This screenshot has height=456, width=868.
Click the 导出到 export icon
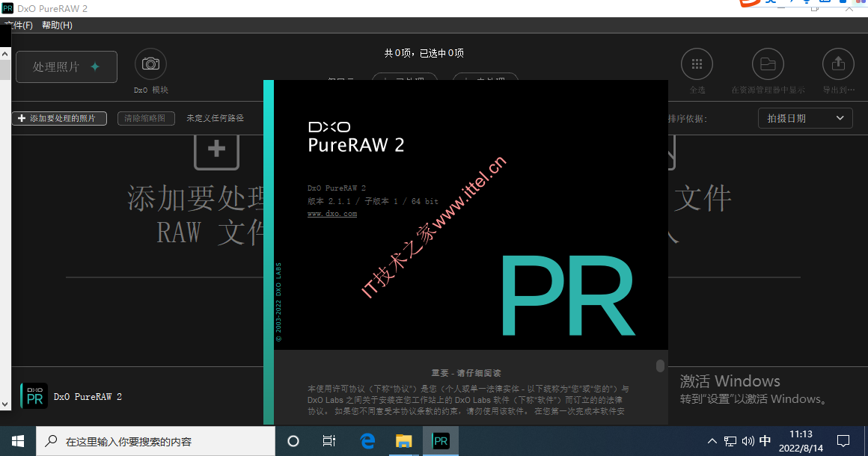click(x=838, y=64)
